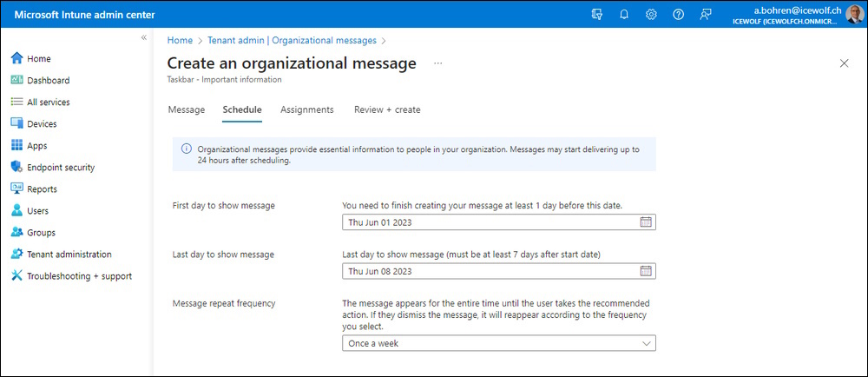Open the feedback icon in header
The height and width of the screenshot is (377, 868).
(705, 15)
